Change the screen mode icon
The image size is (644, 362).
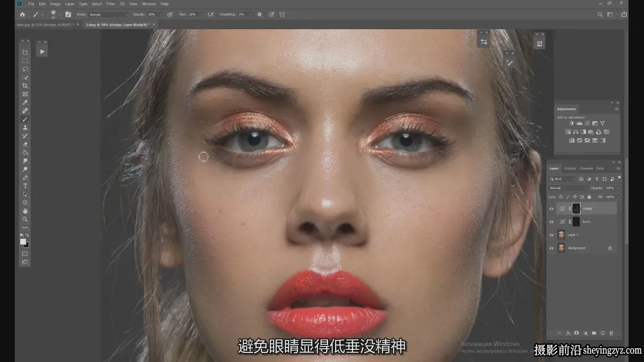point(25,262)
